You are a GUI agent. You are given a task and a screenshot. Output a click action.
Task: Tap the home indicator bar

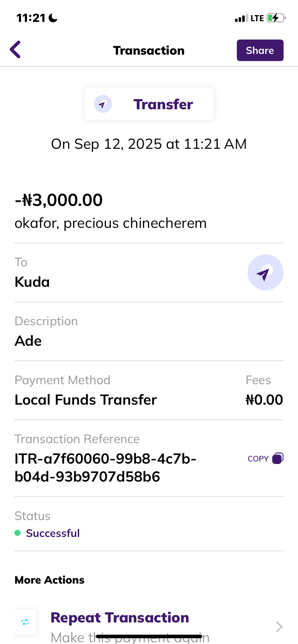click(149, 636)
